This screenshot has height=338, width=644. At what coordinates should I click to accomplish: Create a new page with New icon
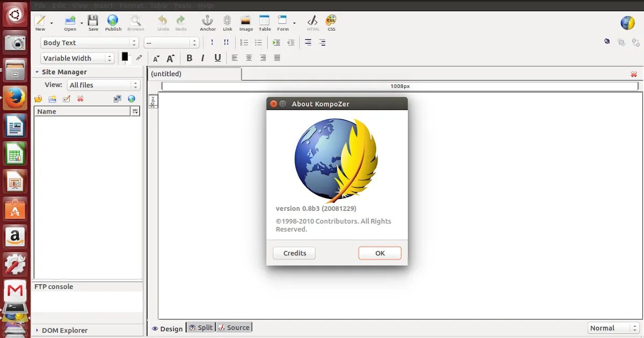[40, 22]
